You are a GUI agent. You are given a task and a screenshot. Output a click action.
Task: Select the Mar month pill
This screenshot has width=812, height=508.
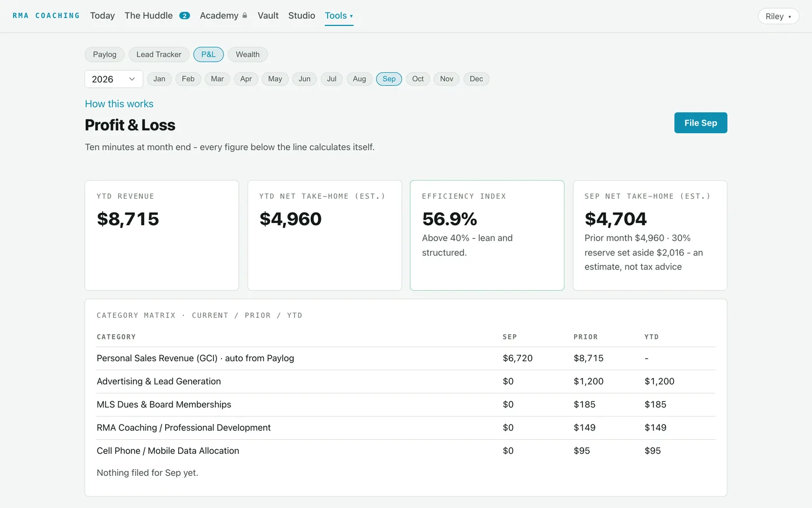point(218,79)
